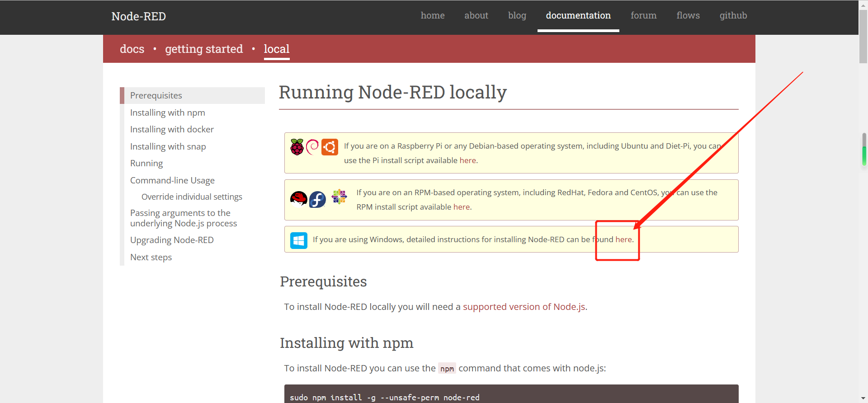Click the 'Running Node-RED locally' heading
This screenshot has height=403, width=868.
[x=393, y=92]
